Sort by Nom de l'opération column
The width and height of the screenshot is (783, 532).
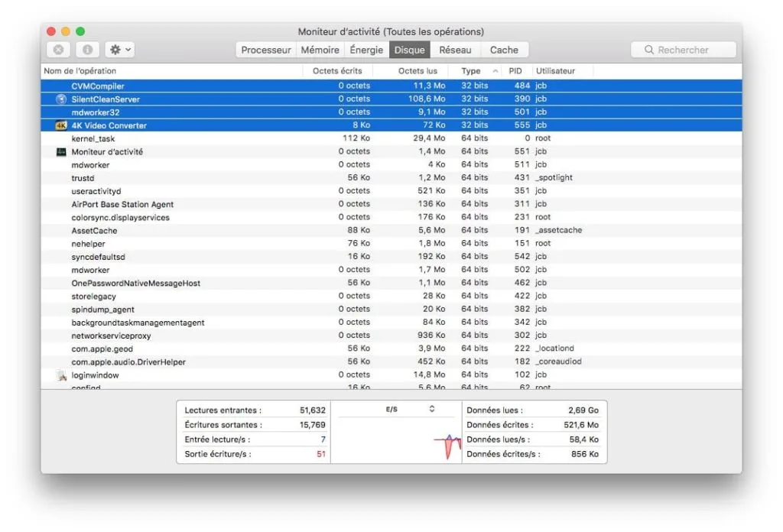coord(172,71)
